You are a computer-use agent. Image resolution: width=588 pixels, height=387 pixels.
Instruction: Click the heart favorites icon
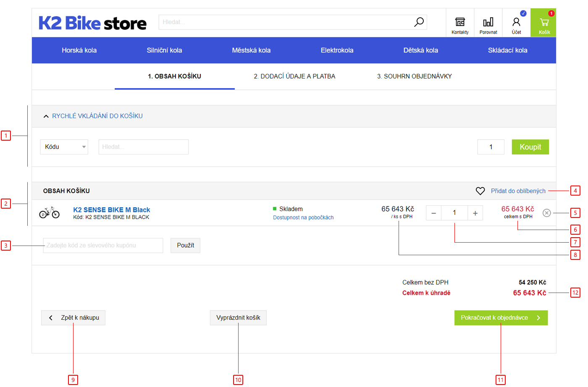[480, 191]
